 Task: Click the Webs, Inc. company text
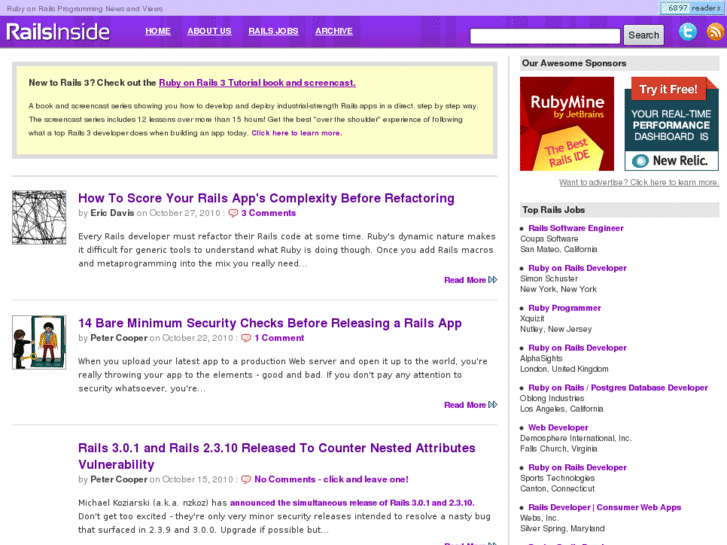[x=539, y=518]
